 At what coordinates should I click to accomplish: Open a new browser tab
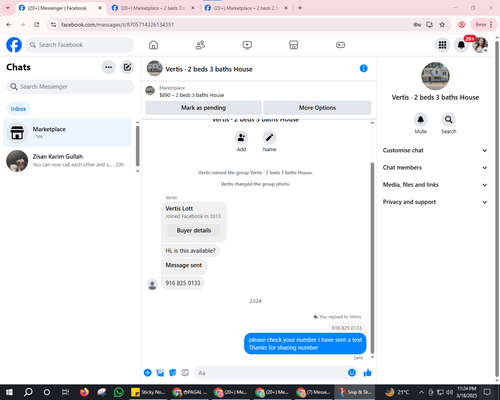tap(300, 8)
